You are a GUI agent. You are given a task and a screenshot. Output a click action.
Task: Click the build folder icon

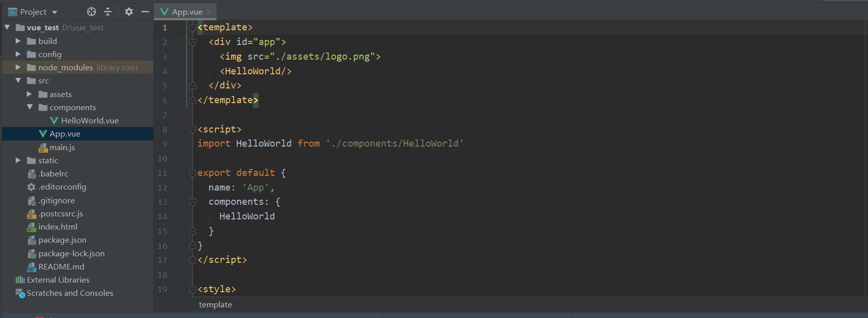(x=31, y=41)
